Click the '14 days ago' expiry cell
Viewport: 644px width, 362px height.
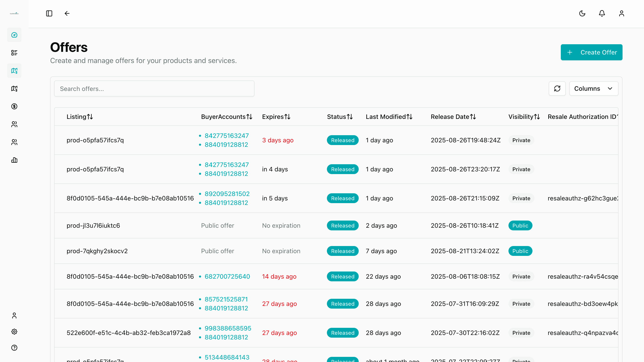[x=279, y=277]
